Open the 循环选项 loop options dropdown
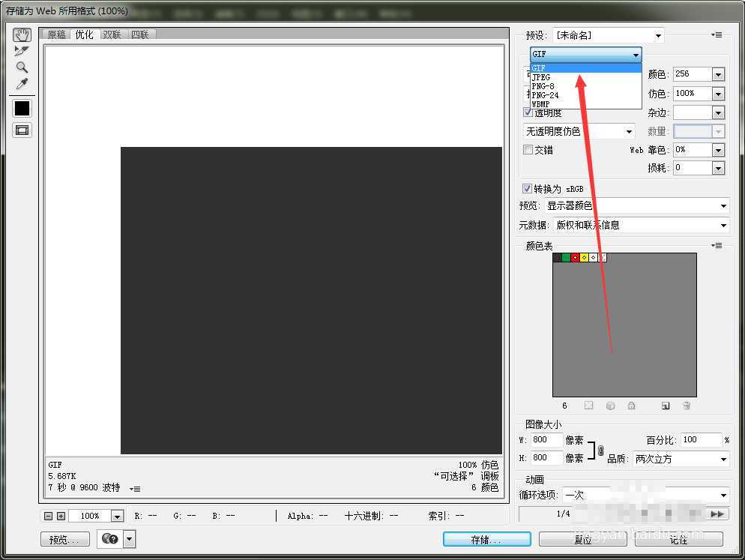This screenshot has width=745, height=560. (722, 495)
